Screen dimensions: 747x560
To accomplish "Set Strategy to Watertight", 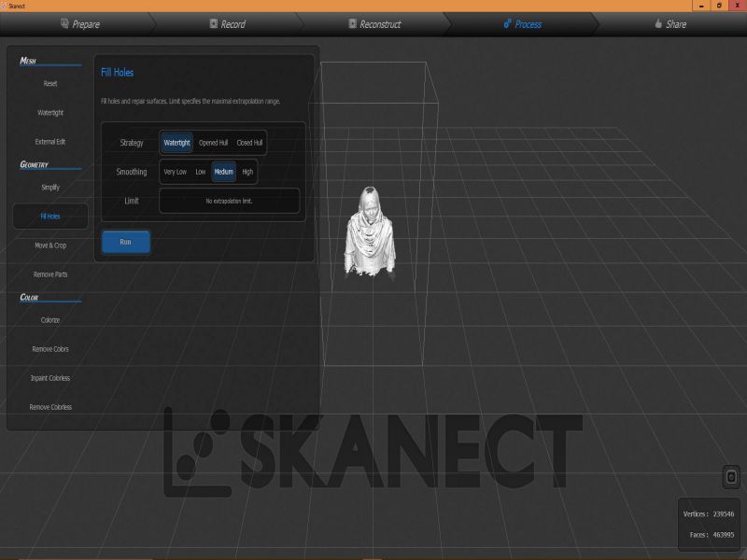I will [176, 143].
